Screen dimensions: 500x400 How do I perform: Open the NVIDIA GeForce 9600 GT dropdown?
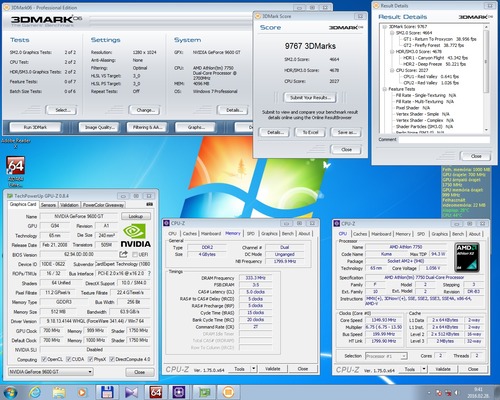click(51, 372)
